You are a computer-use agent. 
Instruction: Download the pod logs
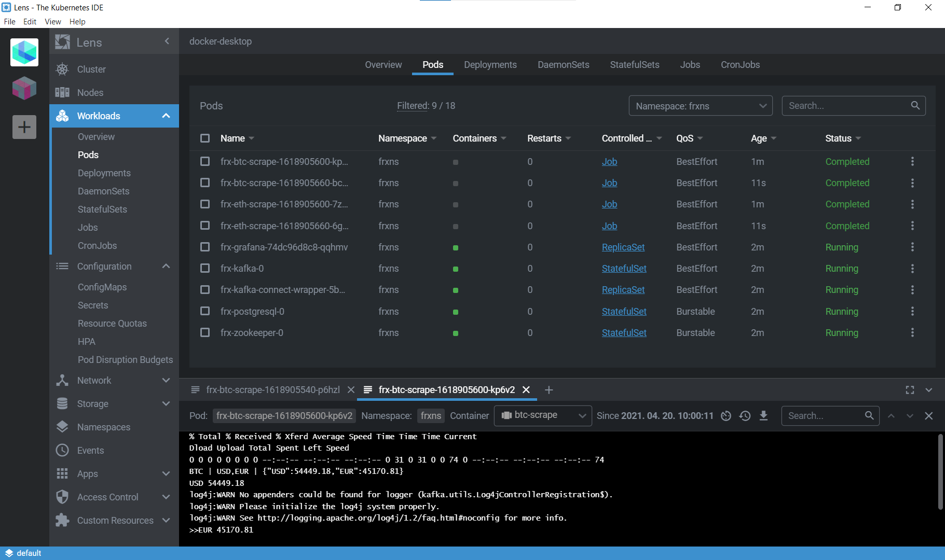[x=763, y=415]
